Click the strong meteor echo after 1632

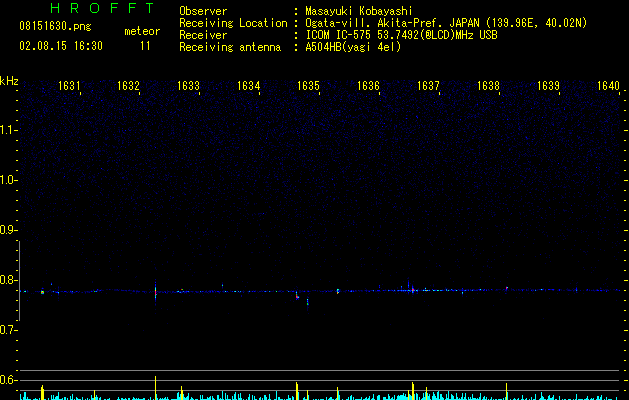[x=155, y=292]
